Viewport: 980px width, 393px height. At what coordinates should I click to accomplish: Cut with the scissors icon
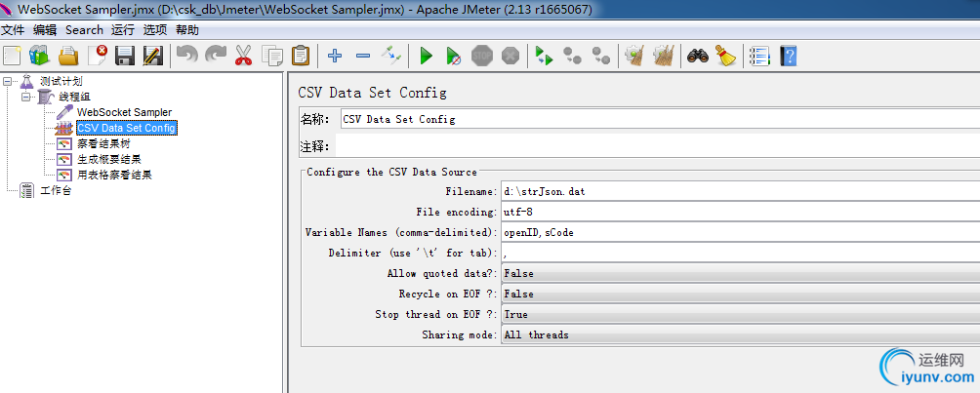[243, 56]
